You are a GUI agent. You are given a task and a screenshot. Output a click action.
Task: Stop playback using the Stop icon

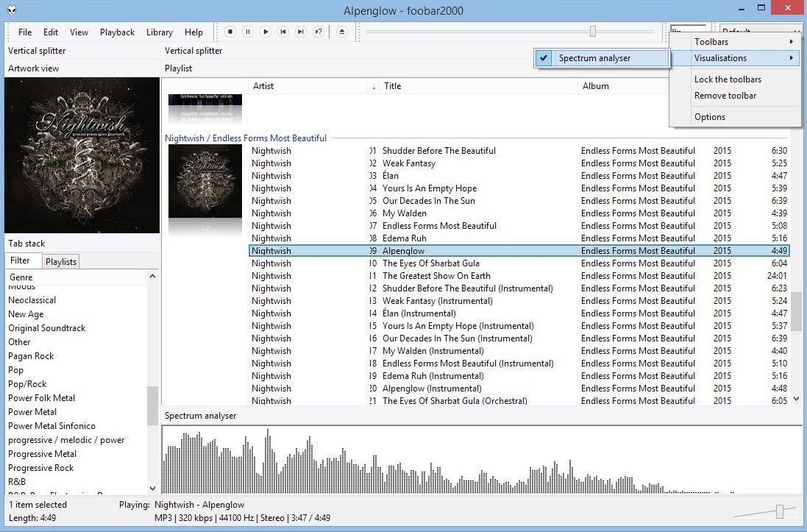coord(230,31)
